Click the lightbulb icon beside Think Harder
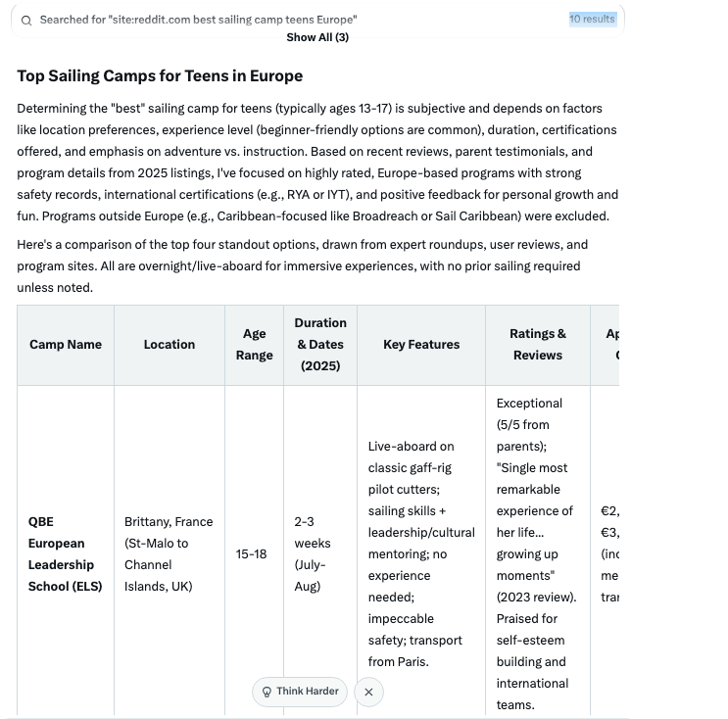 click(267, 693)
